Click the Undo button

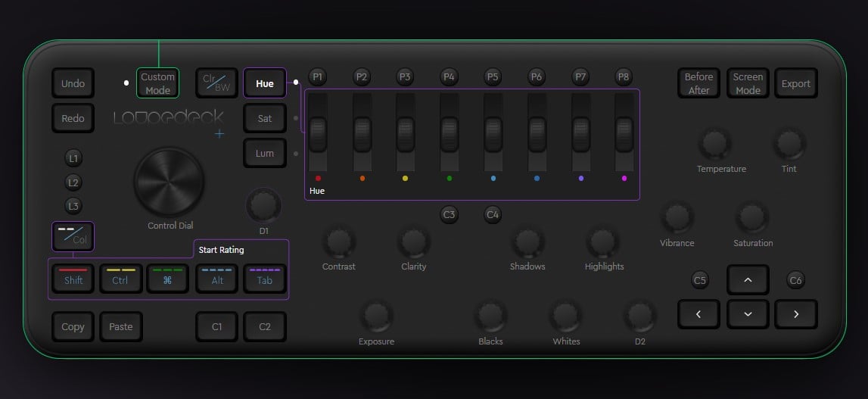(73, 83)
